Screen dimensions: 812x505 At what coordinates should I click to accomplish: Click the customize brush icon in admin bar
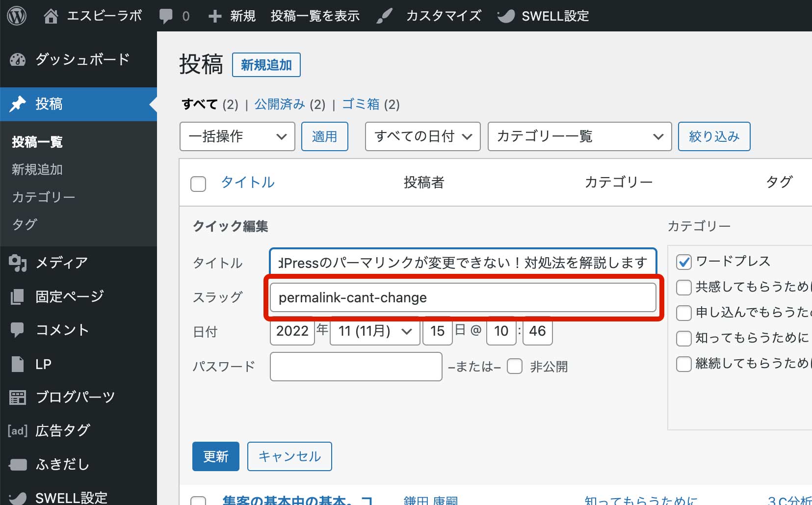point(383,15)
